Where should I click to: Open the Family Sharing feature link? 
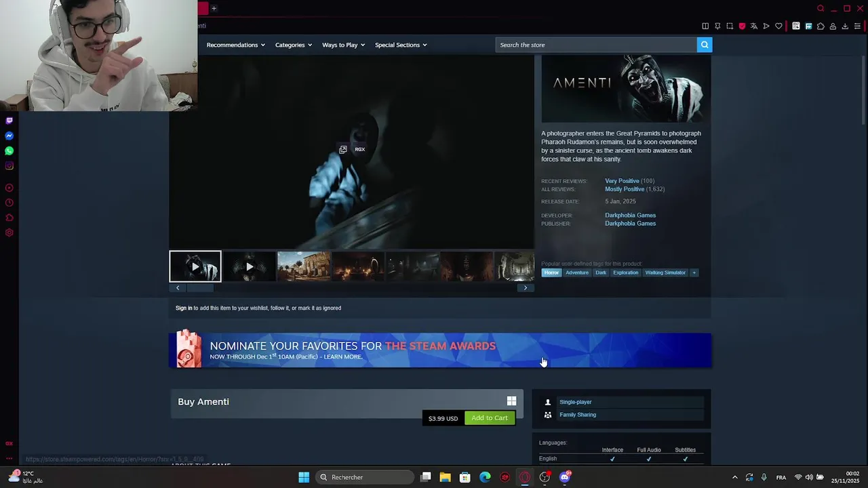point(578,415)
